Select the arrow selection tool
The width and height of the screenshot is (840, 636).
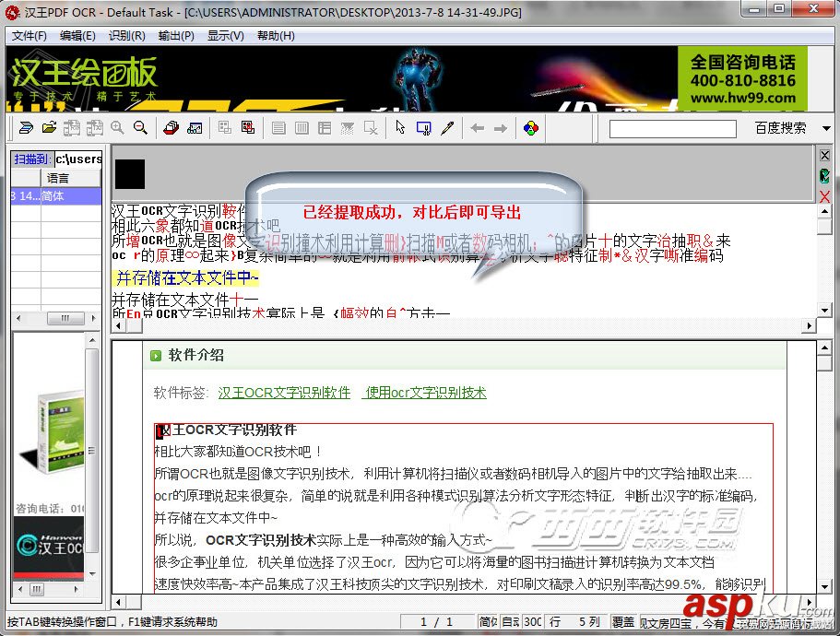[x=400, y=127]
